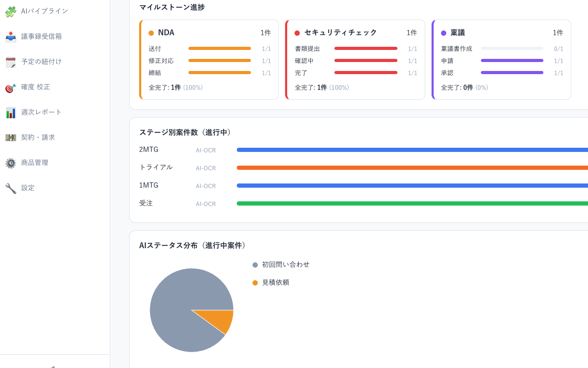Click the orange bar in トライアル row
The image size is (588, 368).
[412, 168]
